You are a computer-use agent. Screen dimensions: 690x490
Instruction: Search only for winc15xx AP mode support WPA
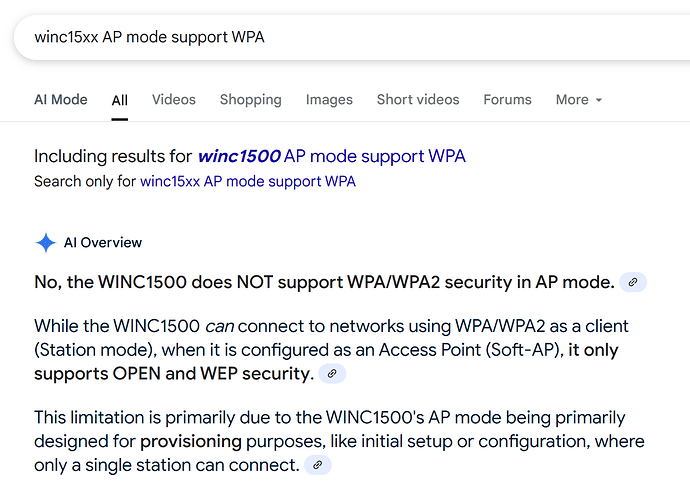click(x=248, y=181)
